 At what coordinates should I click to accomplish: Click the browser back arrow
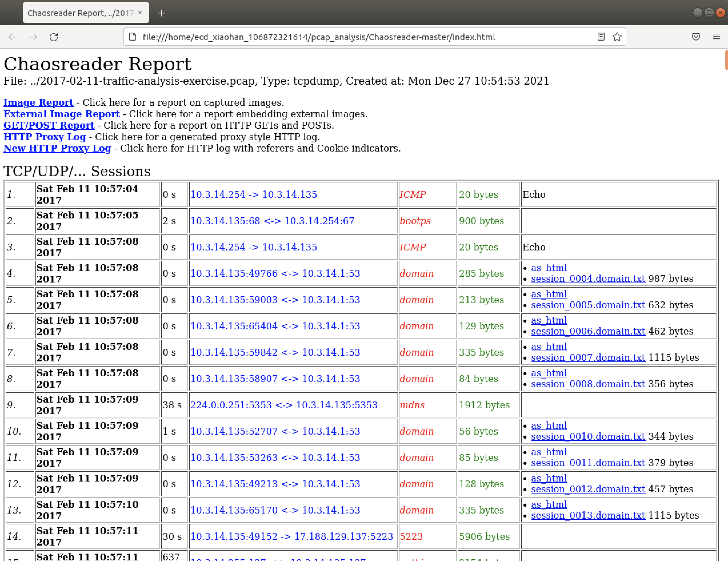[13, 37]
